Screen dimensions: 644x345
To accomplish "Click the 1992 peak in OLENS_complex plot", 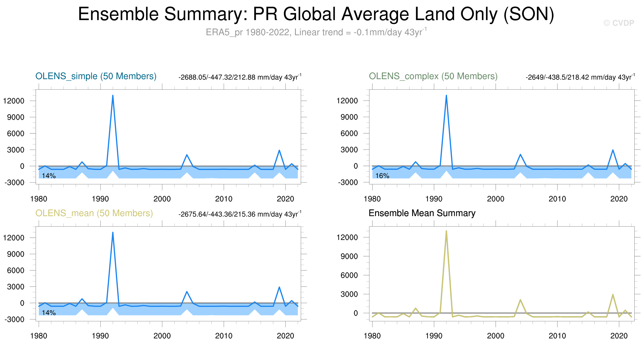I will (446, 96).
